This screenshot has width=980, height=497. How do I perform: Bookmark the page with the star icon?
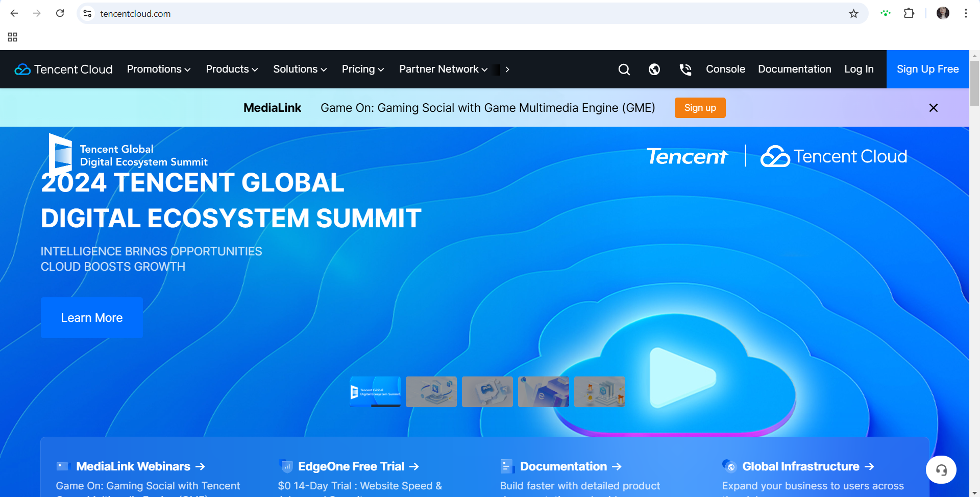(x=853, y=13)
